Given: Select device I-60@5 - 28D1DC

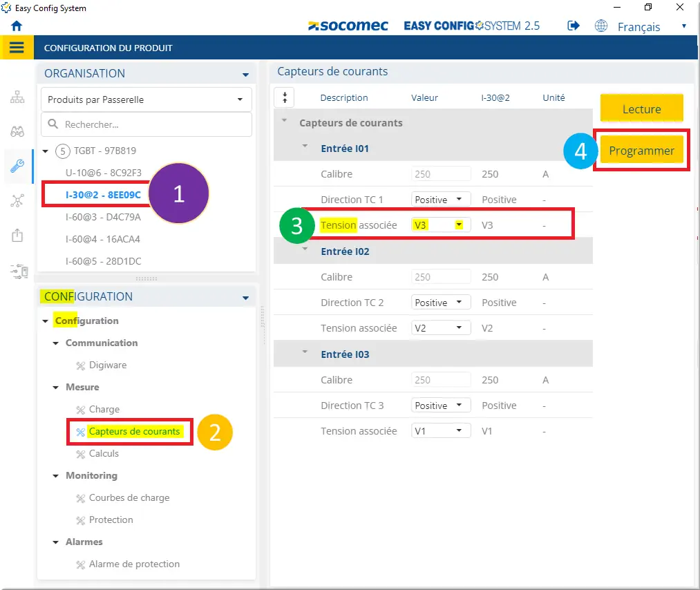Looking at the screenshot, I should click(x=103, y=261).
